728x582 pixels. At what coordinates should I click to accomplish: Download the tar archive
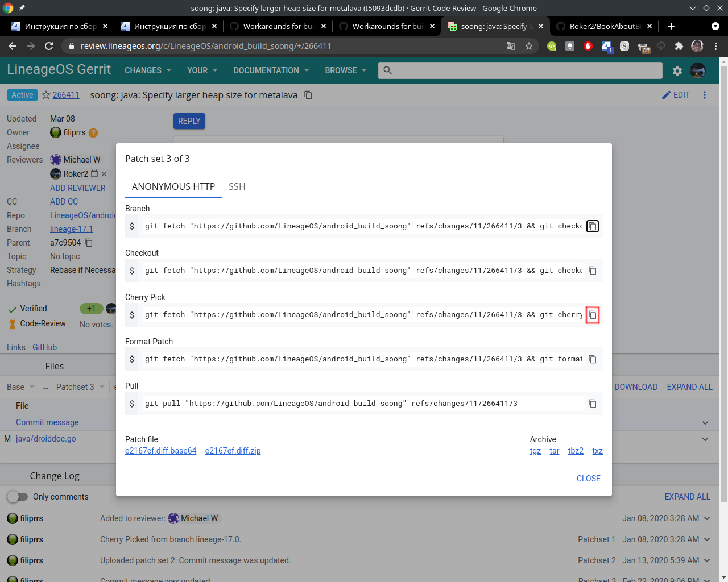pyautogui.click(x=555, y=451)
